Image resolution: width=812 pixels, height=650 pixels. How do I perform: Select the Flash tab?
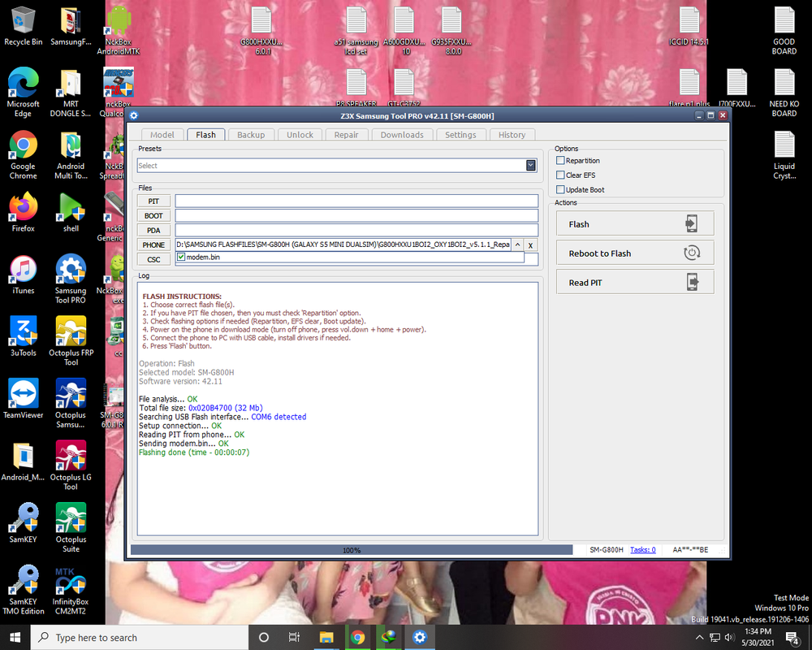tap(205, 135)
